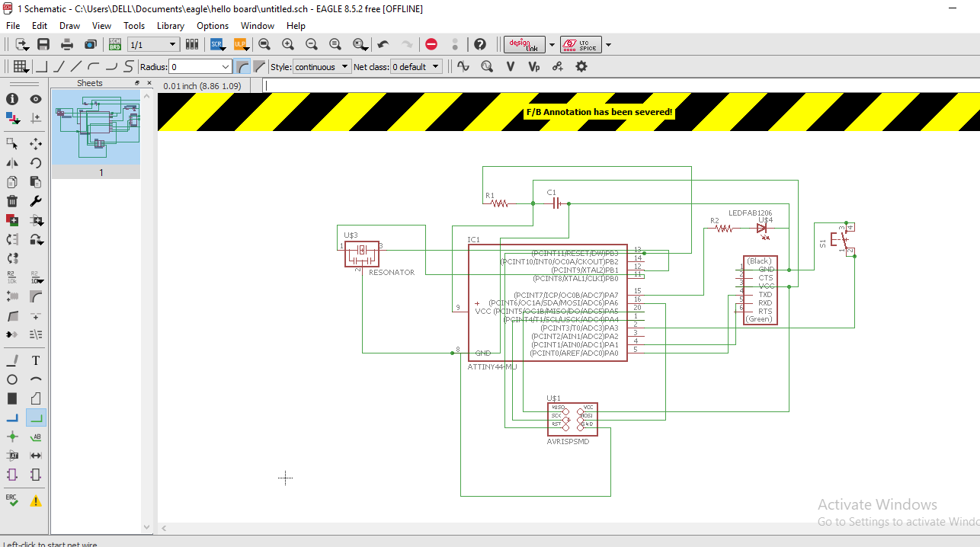Select the green Net tool
980x547 pixels.
pos(36,417)
